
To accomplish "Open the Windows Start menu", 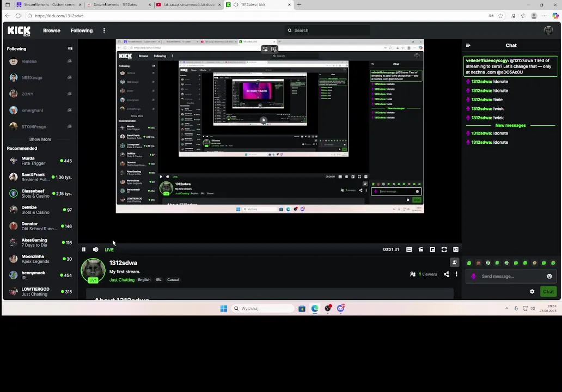I will tap(224, 309).
